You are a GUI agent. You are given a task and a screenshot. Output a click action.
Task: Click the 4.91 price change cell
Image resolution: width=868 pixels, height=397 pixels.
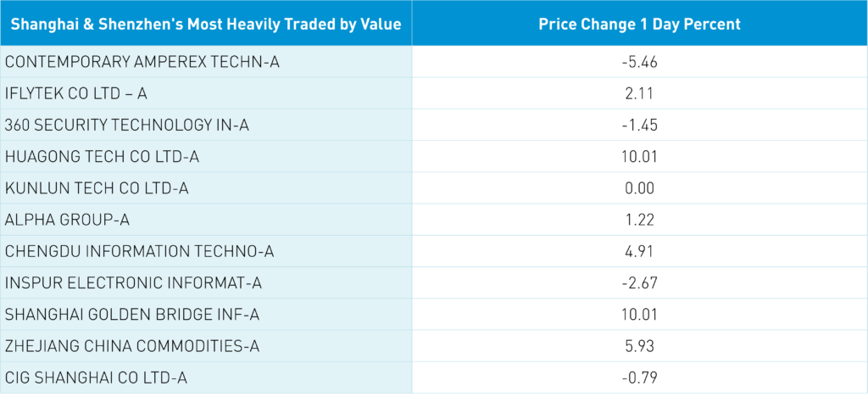(639, 251)
